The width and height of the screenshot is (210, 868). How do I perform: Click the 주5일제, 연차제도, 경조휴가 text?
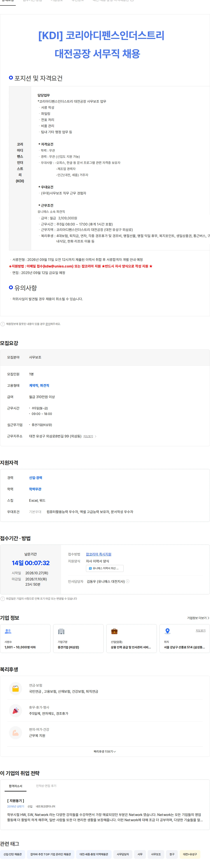coord(49,714)
